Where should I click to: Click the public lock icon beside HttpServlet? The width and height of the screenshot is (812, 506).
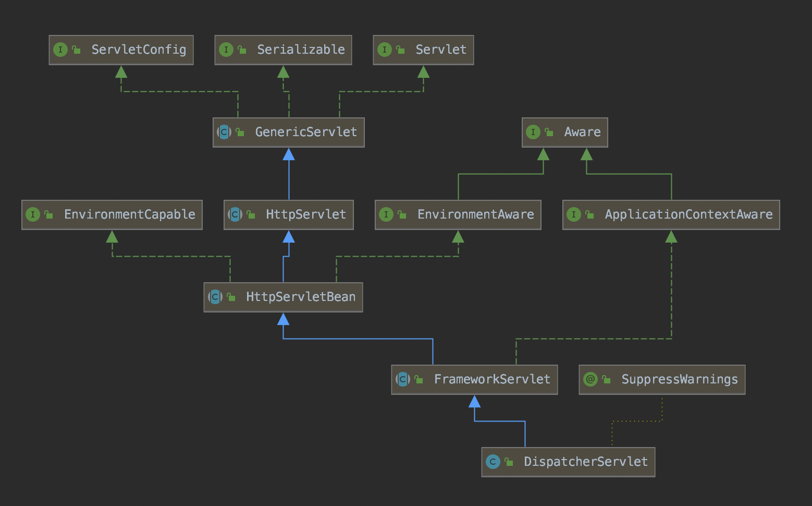pos(251,215)
